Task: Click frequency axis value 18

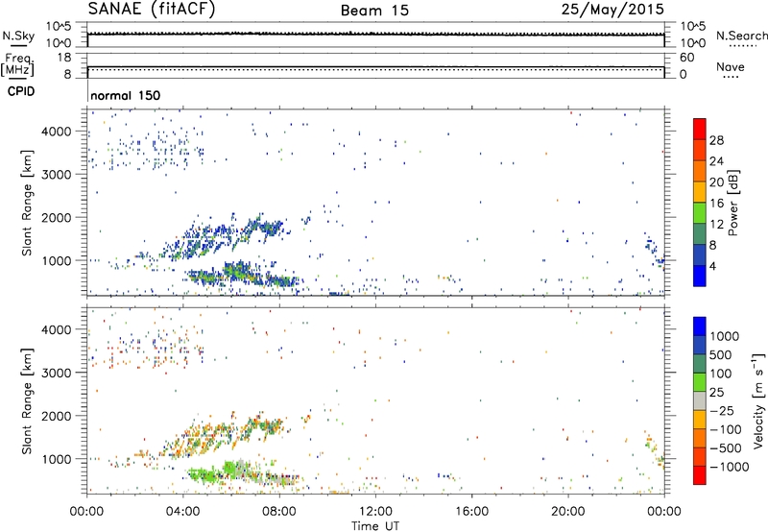Action: point(64,58)
